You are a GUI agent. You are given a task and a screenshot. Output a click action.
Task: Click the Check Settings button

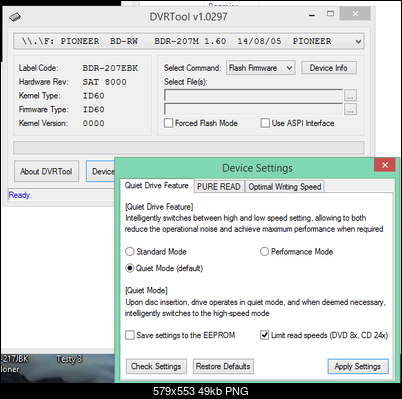coord(156,367)
